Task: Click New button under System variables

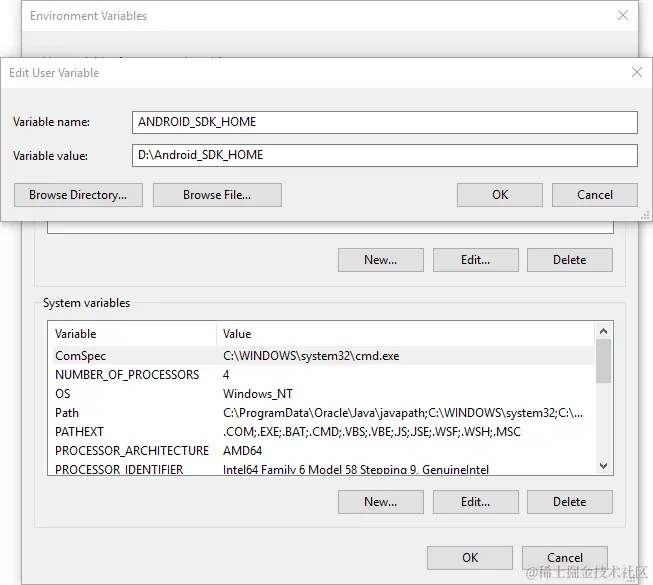Action: pyautogui.click(x=381, y=502)
